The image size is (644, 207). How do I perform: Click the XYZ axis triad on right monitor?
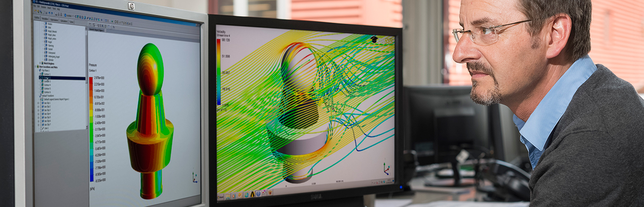pyautogui.click(x=386, y=169)
